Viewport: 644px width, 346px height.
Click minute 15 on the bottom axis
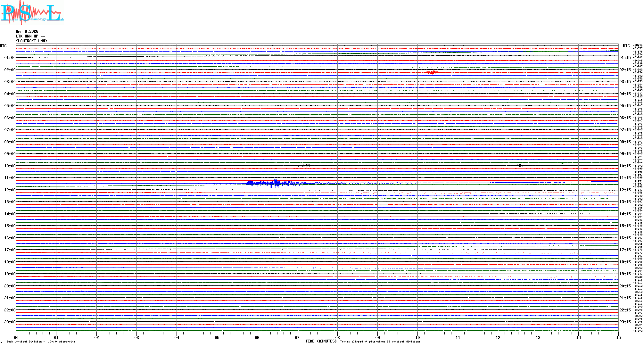click(x=618, y=337)
